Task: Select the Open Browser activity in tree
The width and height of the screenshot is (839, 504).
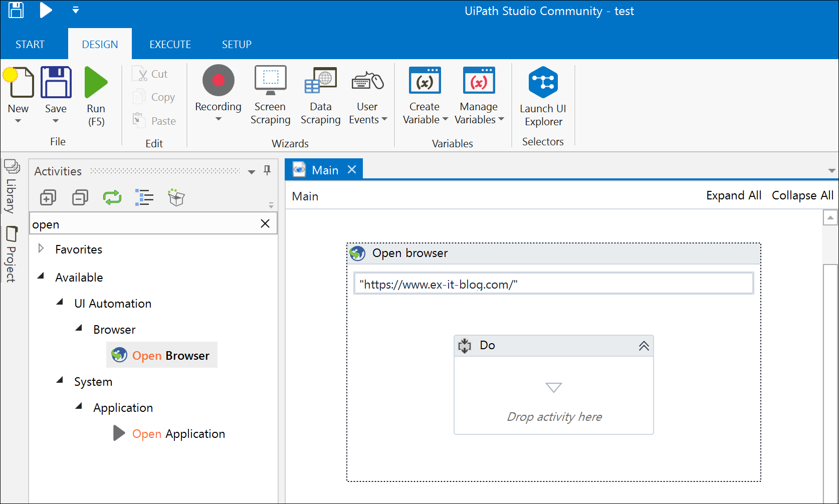Action: 161,355
